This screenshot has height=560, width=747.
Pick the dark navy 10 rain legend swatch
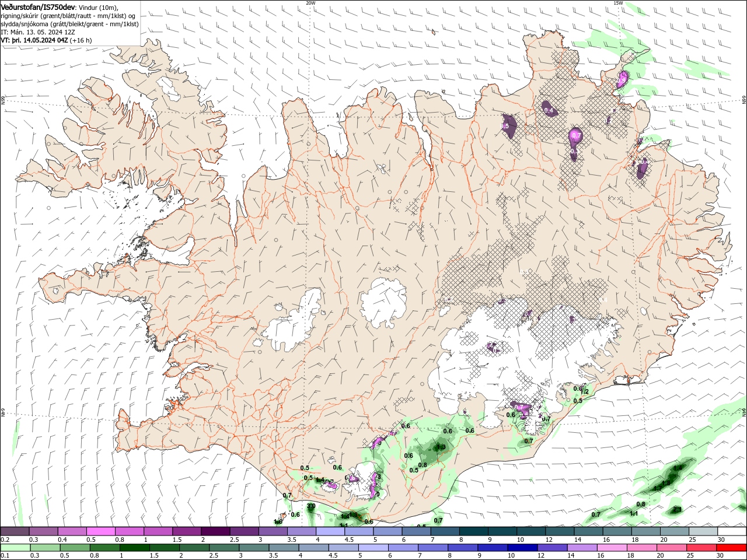point(523,547)
